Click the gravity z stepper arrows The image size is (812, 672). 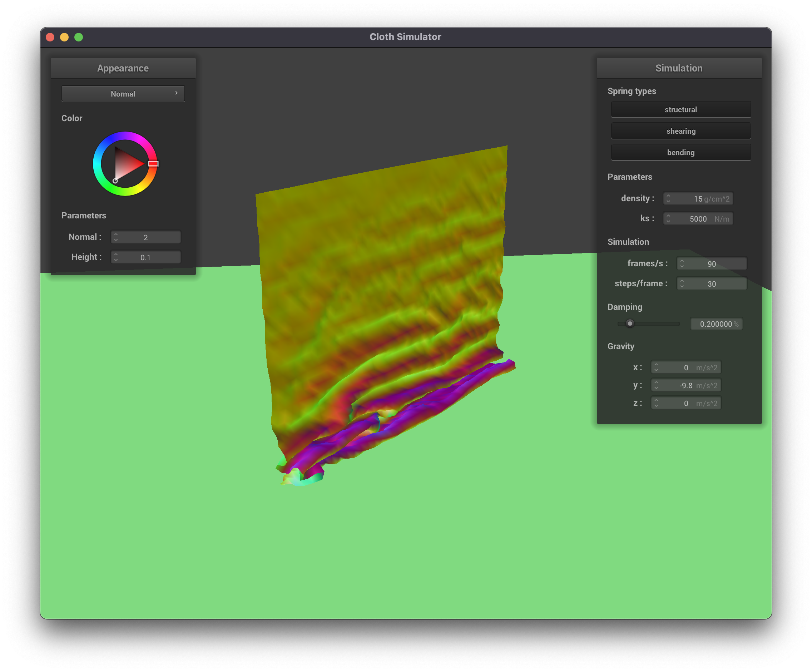656,403
